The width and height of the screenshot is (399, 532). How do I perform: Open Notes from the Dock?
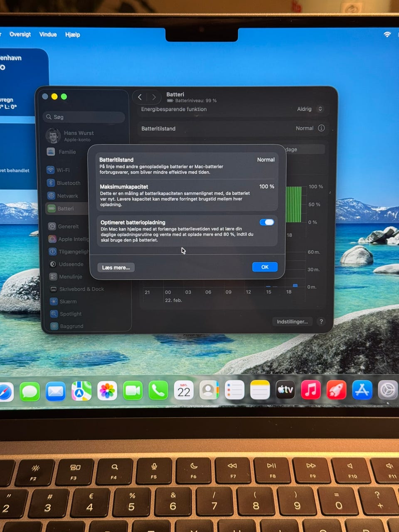[260, 390]
